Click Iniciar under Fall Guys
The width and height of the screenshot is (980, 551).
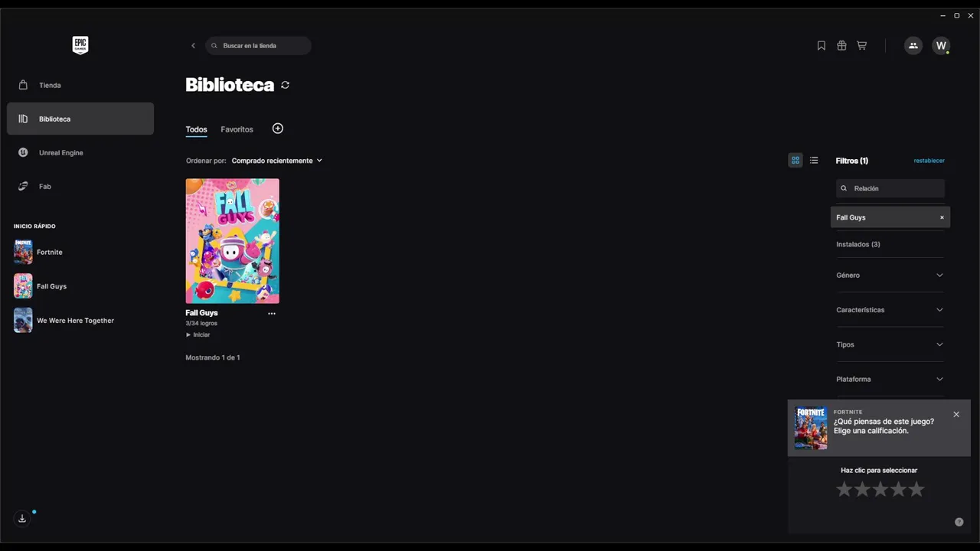[198, 334]
